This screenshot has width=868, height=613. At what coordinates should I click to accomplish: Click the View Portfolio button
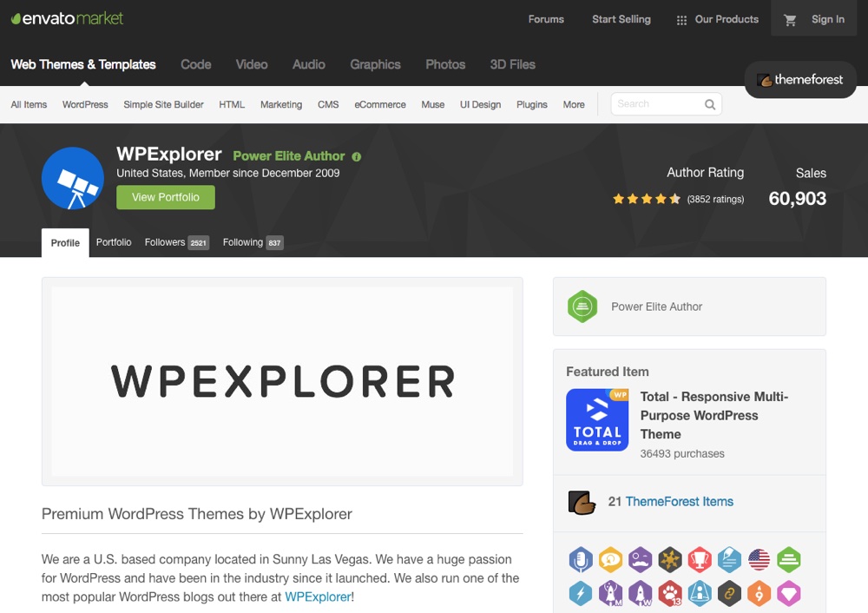166,197
